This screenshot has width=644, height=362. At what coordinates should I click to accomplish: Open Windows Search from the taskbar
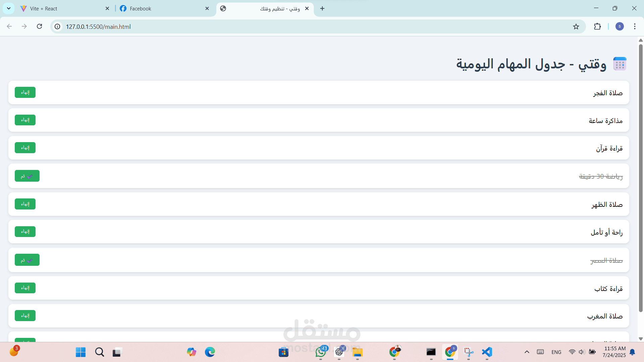[x=99, y=352]
